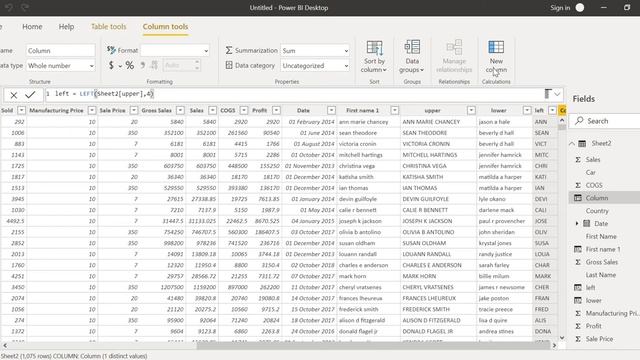Click the sigma icon beside COGS field

click(578, 185)
